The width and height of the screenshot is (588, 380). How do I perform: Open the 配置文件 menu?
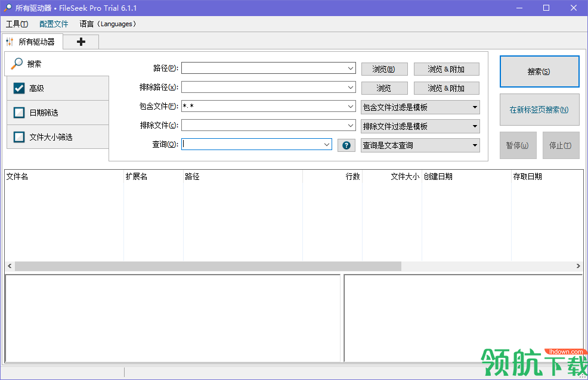click(54, 24)
